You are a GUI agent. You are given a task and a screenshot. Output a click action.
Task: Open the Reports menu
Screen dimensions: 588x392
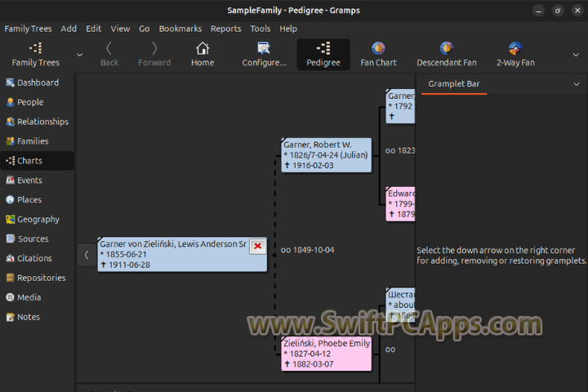click(x=225, y=29)
